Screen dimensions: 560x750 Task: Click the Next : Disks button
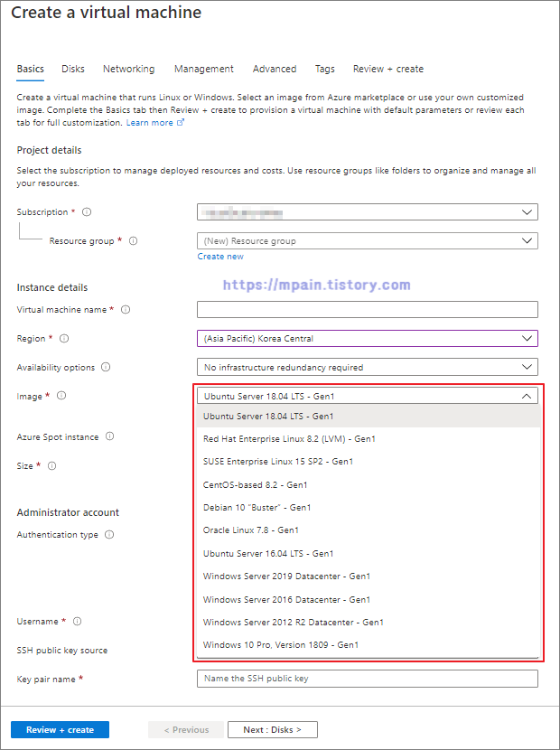pyautogui.click(x=273, y=729)
